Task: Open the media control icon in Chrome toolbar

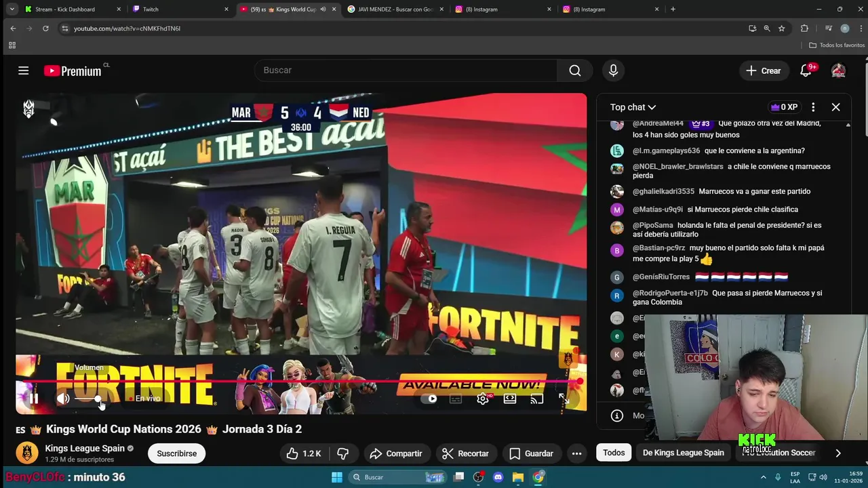Action: click(829, 28)
